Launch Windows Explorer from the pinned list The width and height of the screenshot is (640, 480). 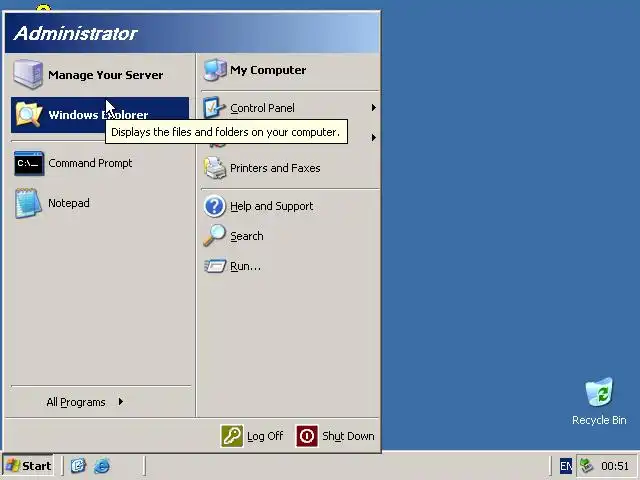(x=100, y=115)
